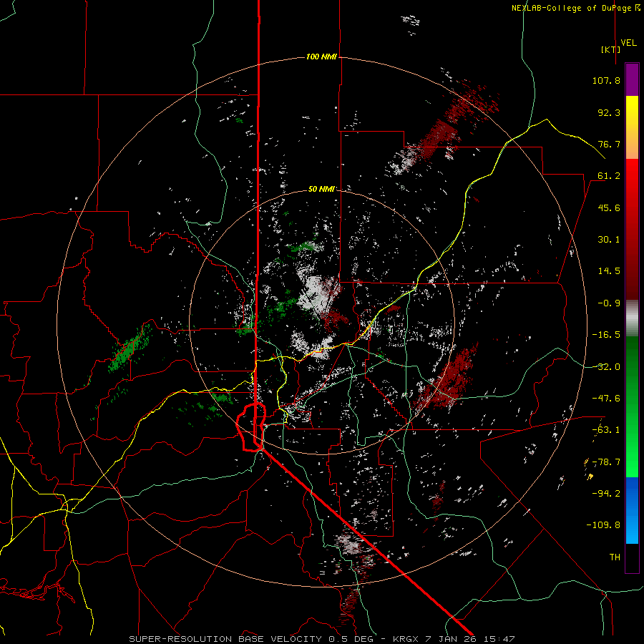
Task: Select the 61.2 scale value
Action: click(609, 176)
